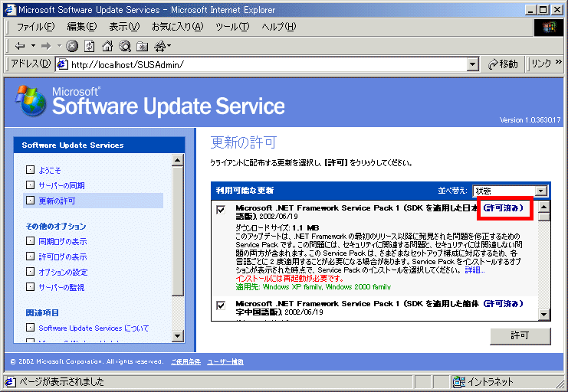Open the サーバーの同期 navigation link
The image size is (568, 392).
pyautogui.click(x=61, y=186)
